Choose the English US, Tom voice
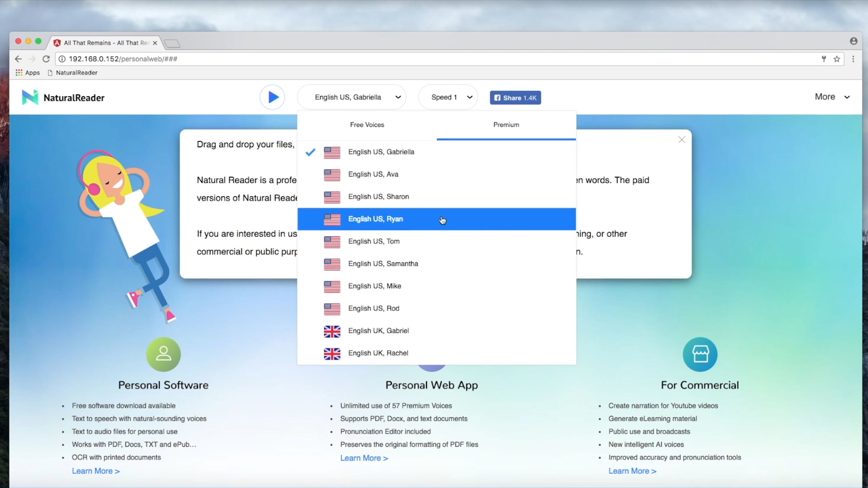The height and width of the screenshot is (488, 868). point(437,241)
